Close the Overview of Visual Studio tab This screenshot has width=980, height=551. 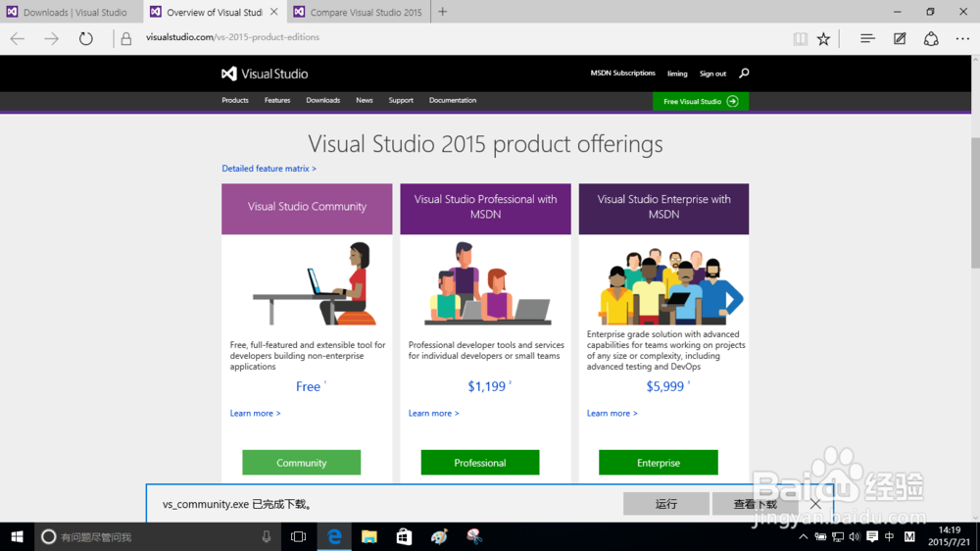(273, 12)
